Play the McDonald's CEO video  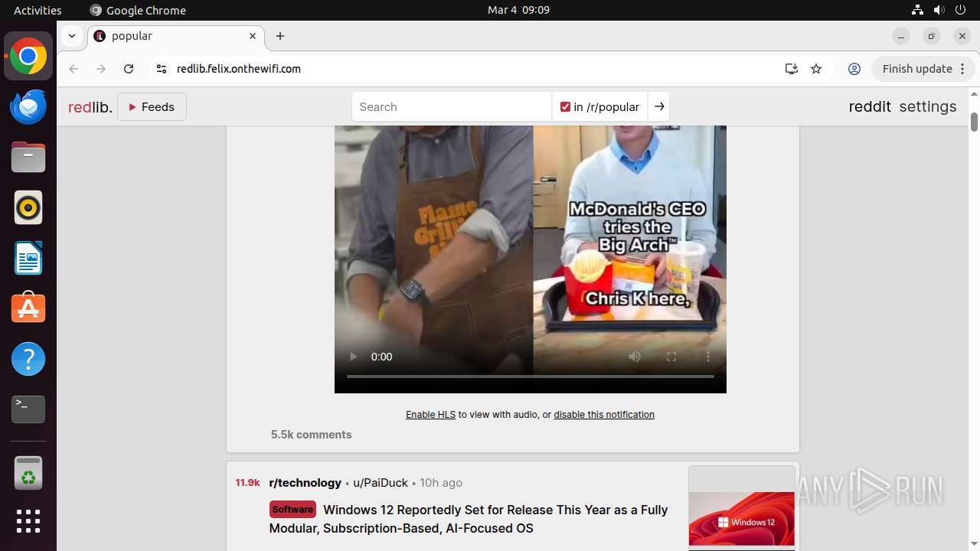tap(353, 357)
